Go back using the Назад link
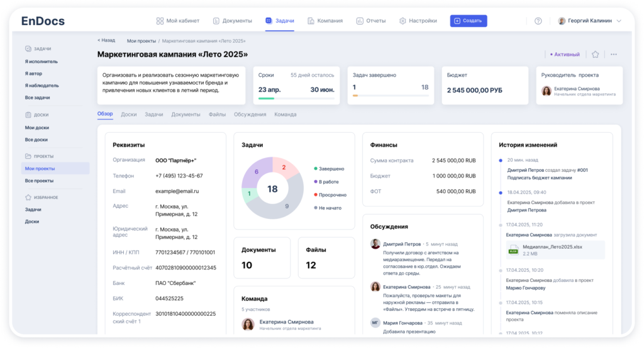 point(106,40)
